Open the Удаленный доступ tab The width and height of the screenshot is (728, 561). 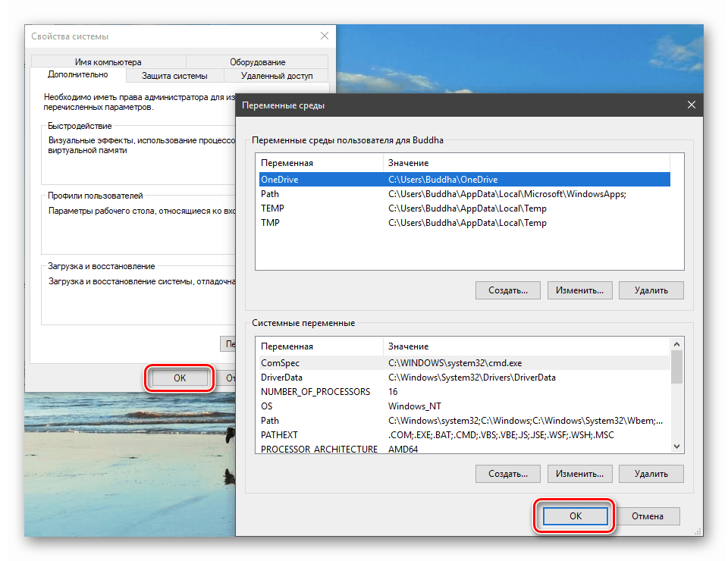277,76
